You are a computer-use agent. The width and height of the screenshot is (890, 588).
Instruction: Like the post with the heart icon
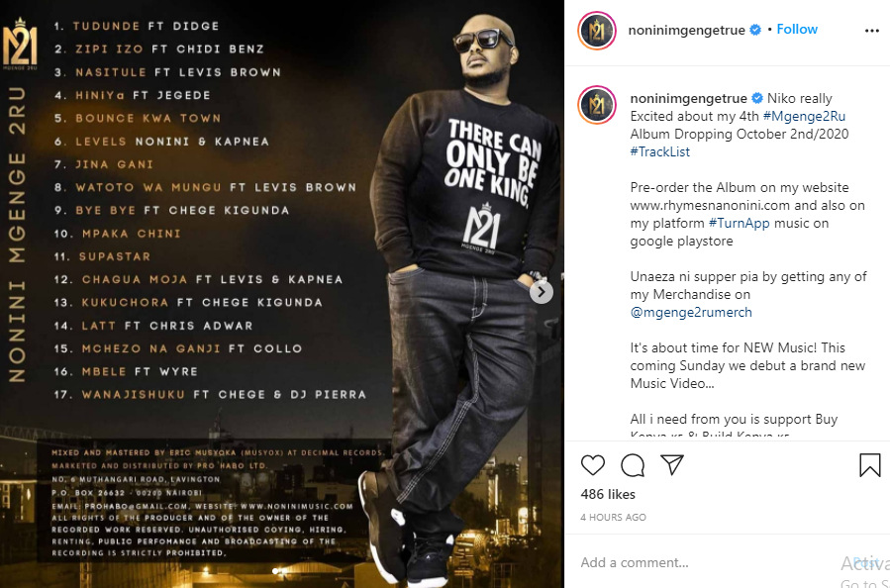[x=593, y=465]
